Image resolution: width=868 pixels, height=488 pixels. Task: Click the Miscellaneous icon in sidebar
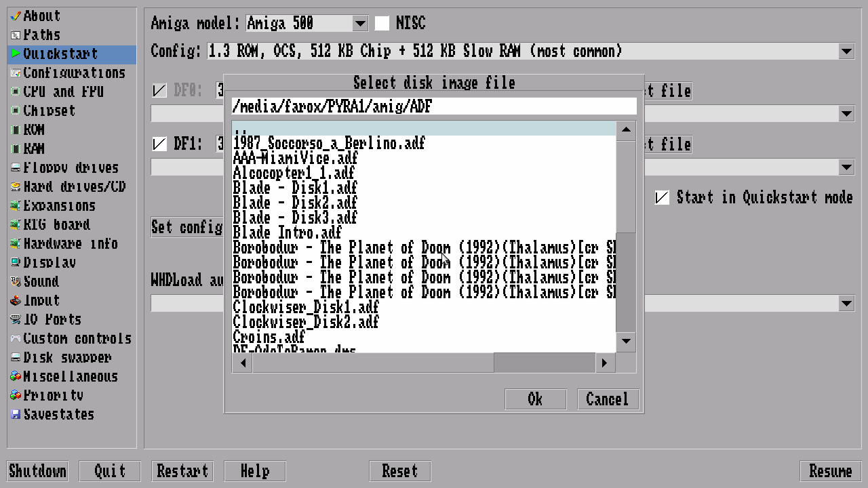pos(16,376)
